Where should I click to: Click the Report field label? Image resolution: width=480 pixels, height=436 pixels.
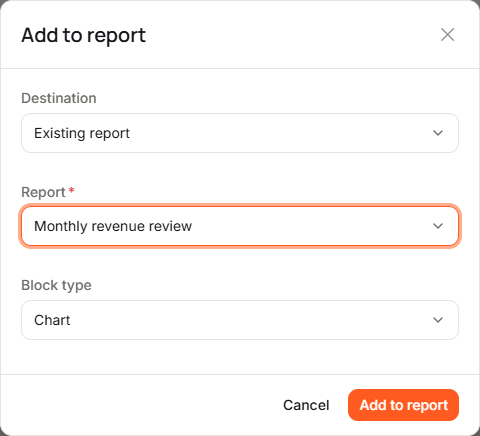tap(43, 192)
